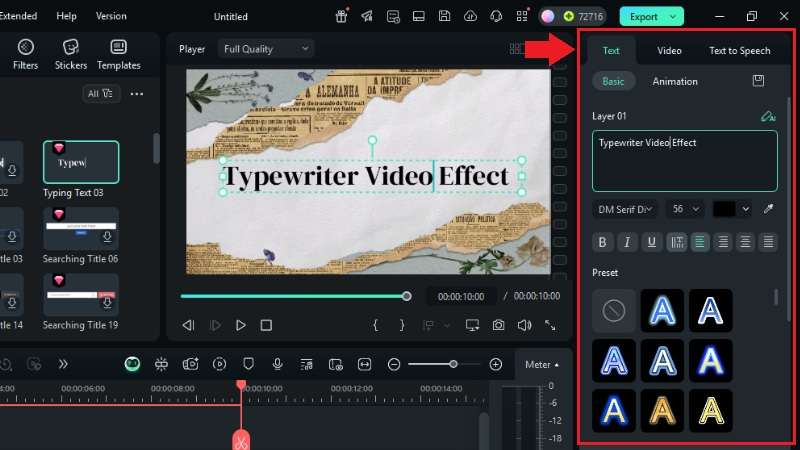Image resolution: width=800 pixels, height=450 pixels.
Task: Zoom out timeline with minus icon
Action: click(x=393, y=364)
